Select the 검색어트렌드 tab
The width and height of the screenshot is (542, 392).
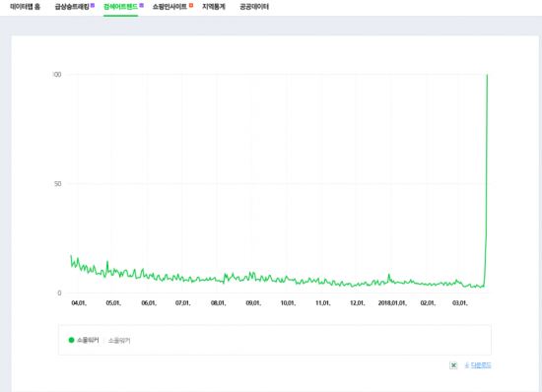(120, 7)
